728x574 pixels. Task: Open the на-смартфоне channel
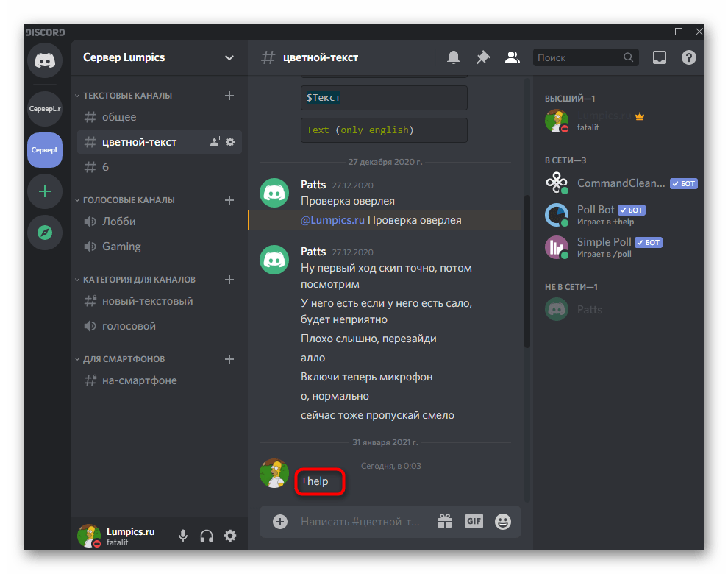[160, 380]
